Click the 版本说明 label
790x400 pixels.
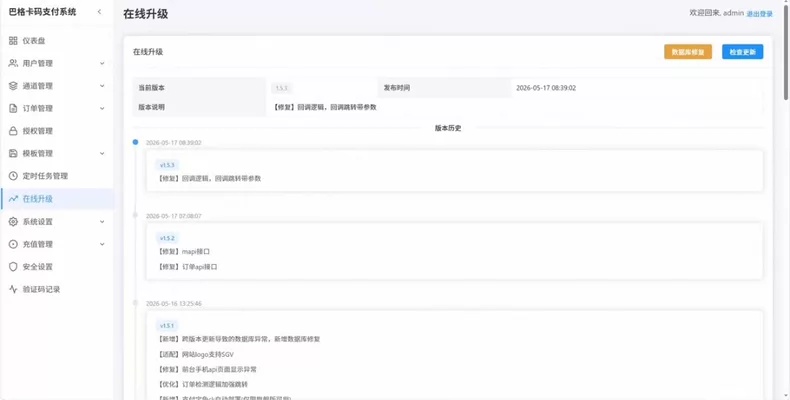tap(151, 107)
